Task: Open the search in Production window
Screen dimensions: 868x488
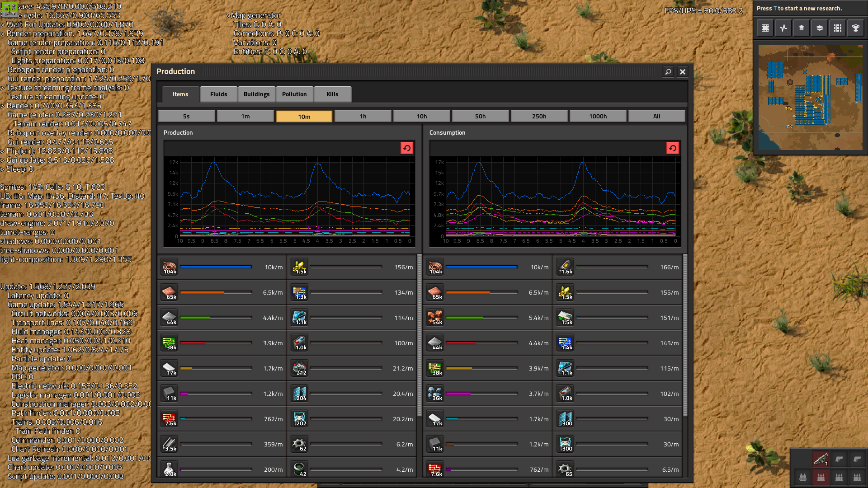Action: click(668, 71)
